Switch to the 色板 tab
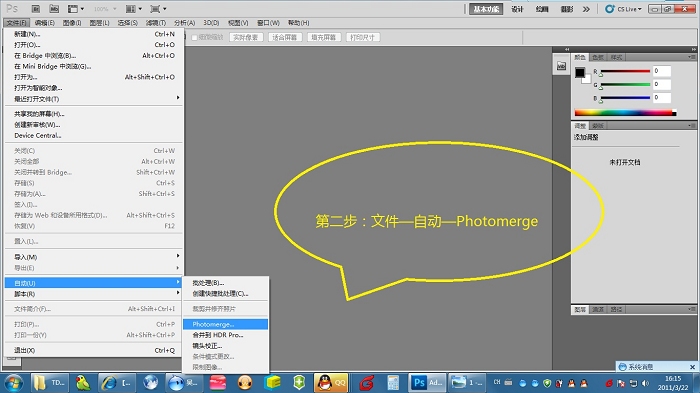Viewport: 700px width, 393px height. pos(598,57)
